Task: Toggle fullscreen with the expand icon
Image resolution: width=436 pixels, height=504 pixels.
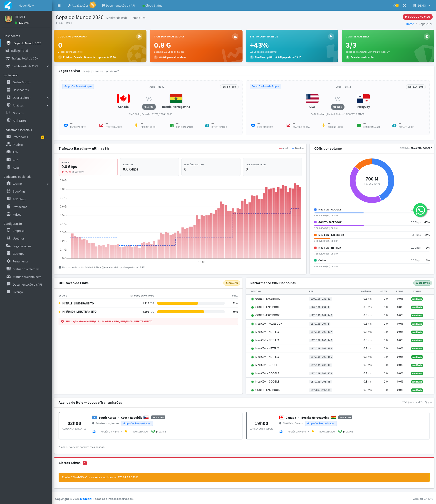Action: (x=405, y=5)
